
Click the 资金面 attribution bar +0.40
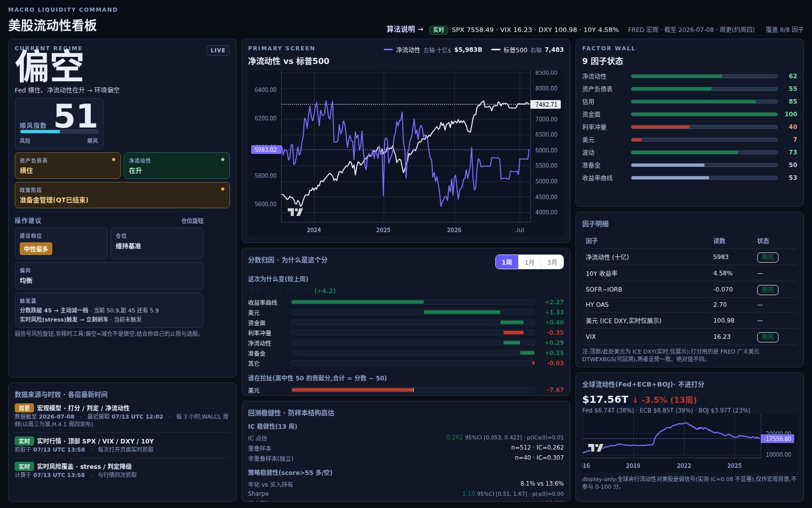tap(413, 323)
